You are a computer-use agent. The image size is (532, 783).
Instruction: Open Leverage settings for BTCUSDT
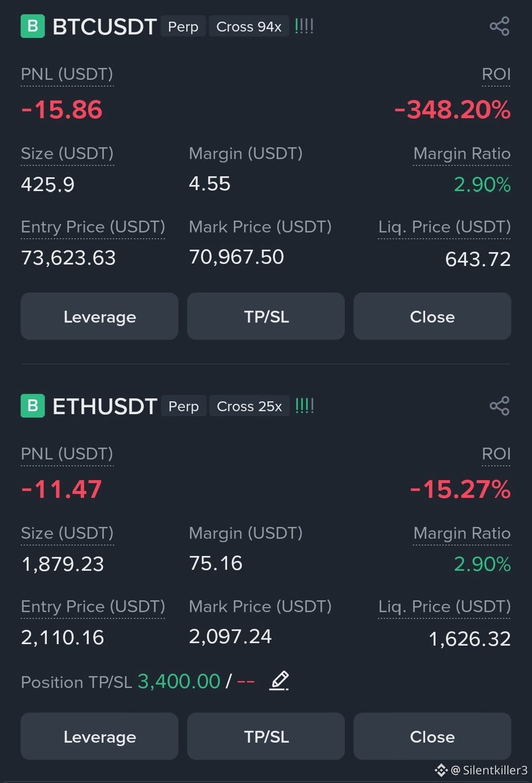100,316
